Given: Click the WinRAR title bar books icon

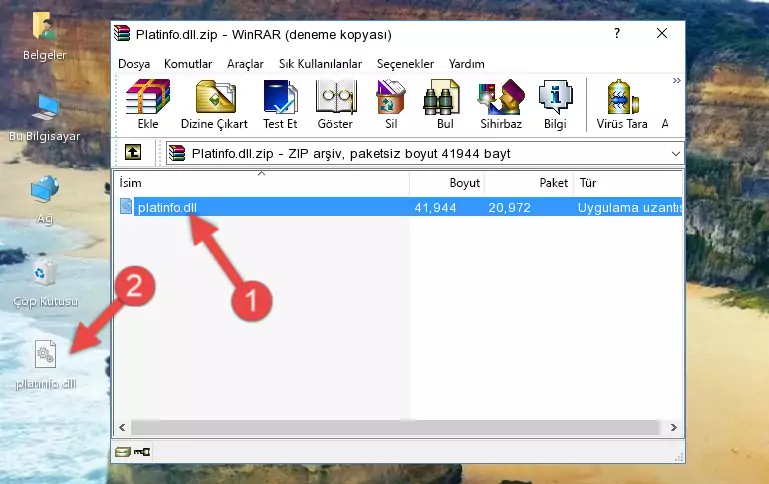Looking at the screenshot, I should coord(122,33).
